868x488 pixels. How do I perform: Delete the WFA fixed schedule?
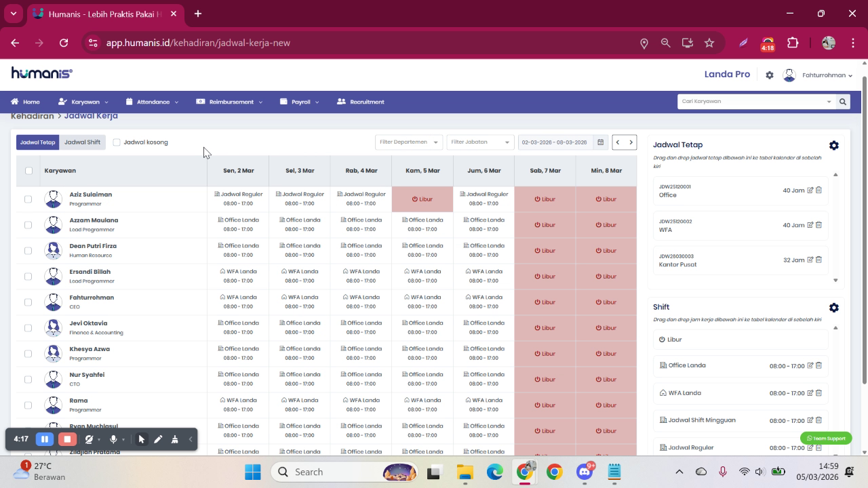pos(818,225)
